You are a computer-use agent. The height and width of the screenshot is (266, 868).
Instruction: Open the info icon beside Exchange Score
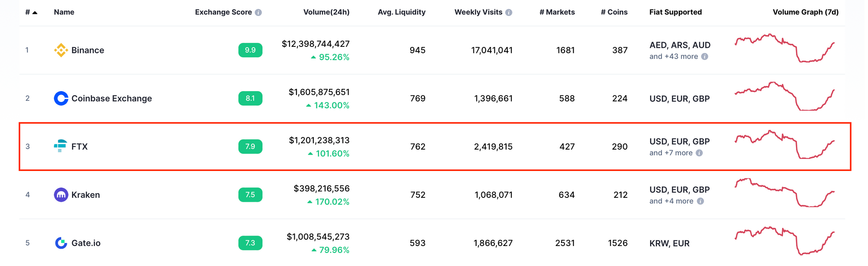point(258,13)
